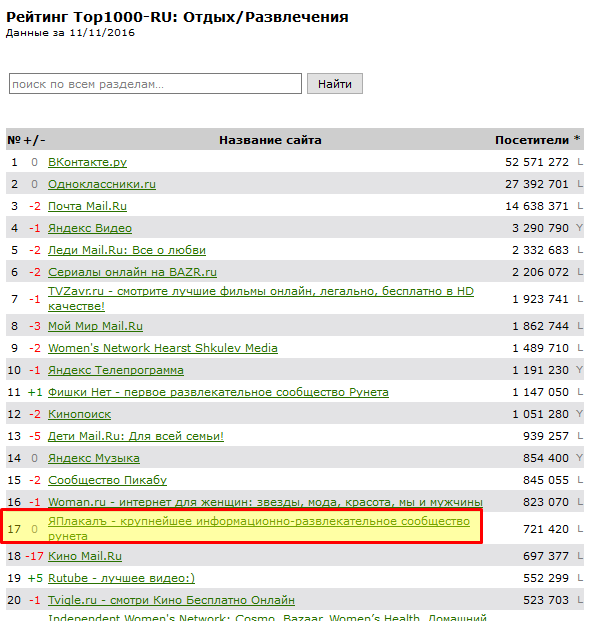Open the Сообщество Пикабу link
Screen dimensions: 594x621
107,480
